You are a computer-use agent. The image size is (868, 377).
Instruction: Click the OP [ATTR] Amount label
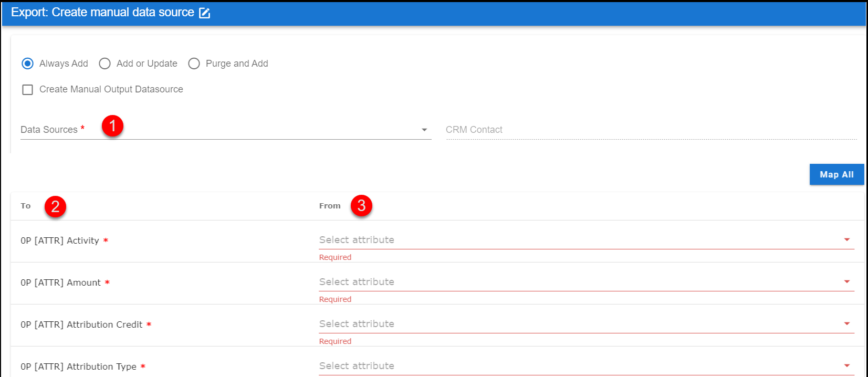click(x=60, y=282)
